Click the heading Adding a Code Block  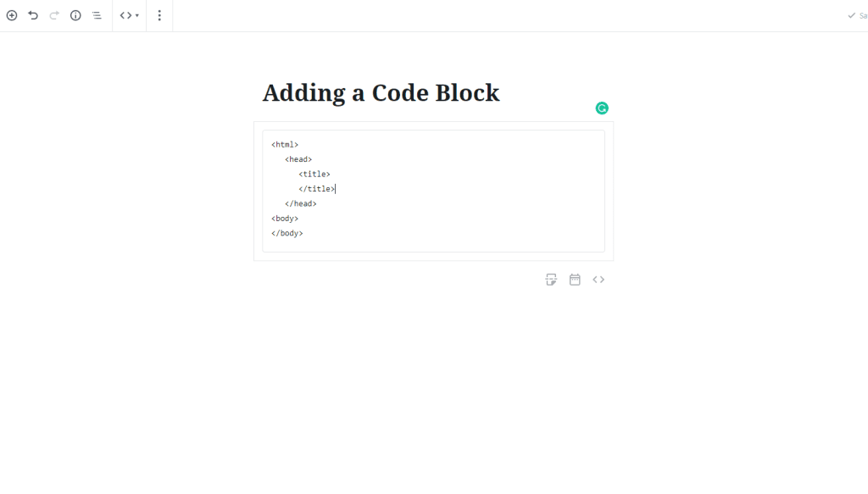(x=381, y=92)
